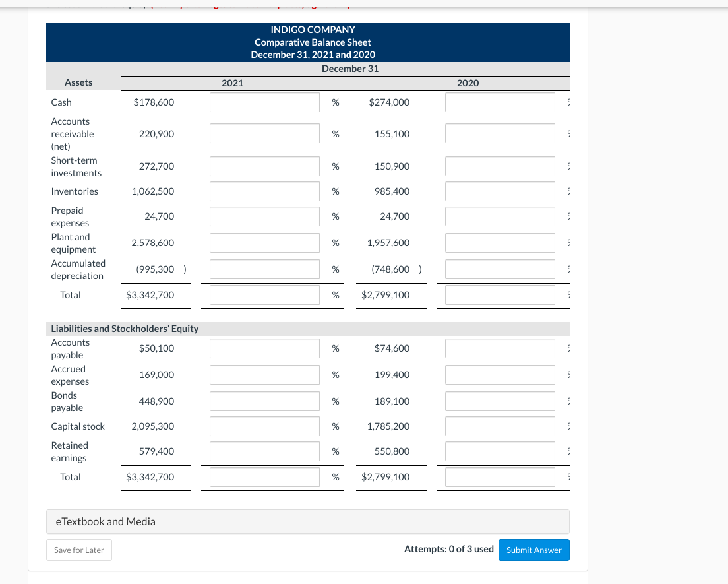Click the 2020 Plant and equipment percentage input
Screen dimensions: 728x584
pos(500,243)
